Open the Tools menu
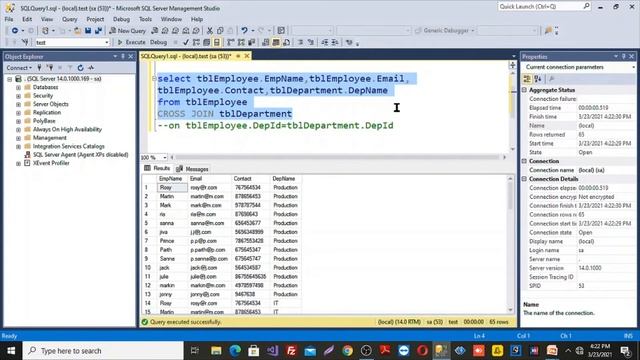 [145, 19]
